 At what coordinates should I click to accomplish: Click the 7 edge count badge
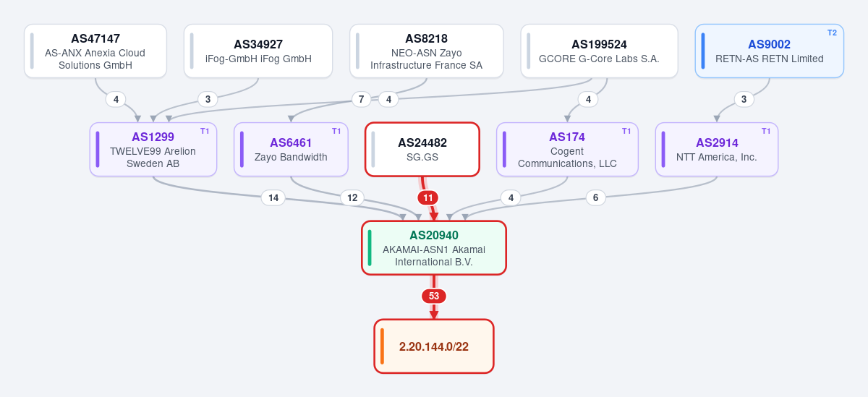coord(362,99)
